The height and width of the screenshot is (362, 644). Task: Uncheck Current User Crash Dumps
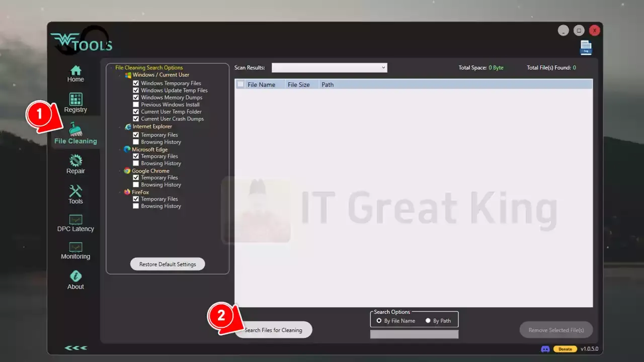tap(136, 119)
